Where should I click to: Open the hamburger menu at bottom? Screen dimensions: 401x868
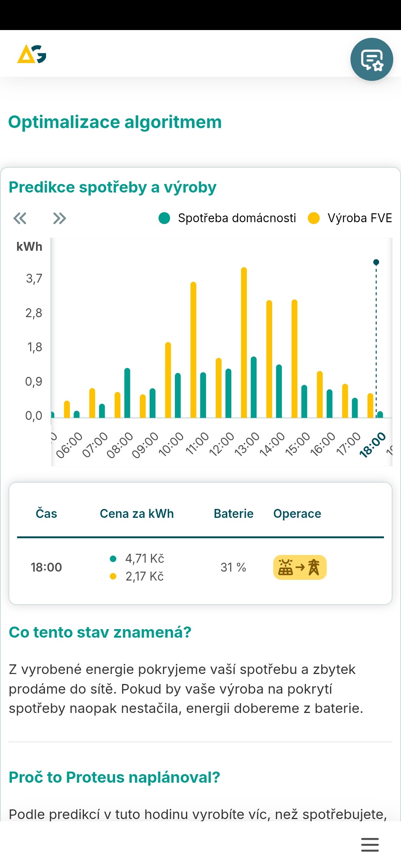point(370,845)
